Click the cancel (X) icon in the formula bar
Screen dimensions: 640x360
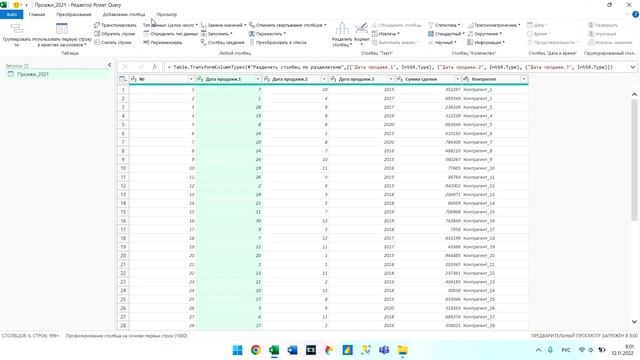(125, 67)
